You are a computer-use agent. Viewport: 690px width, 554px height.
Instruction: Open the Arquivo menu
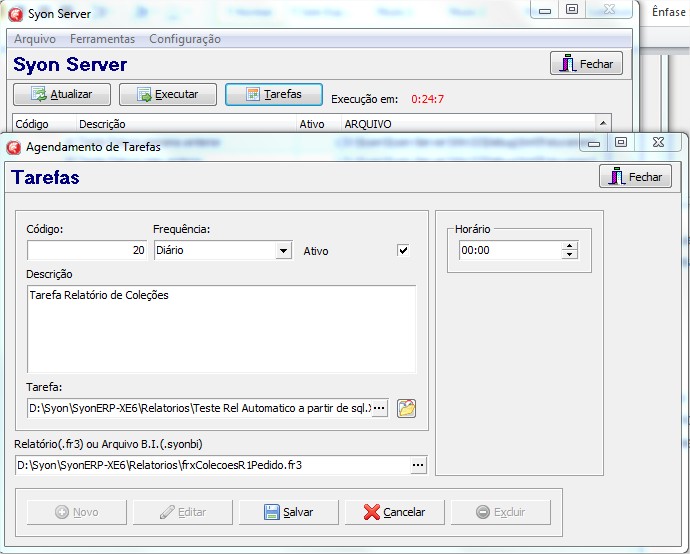coord(35,39)
